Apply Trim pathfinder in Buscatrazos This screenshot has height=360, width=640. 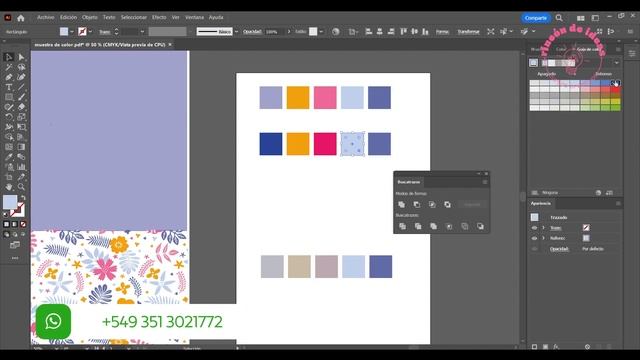coord(418,226)
